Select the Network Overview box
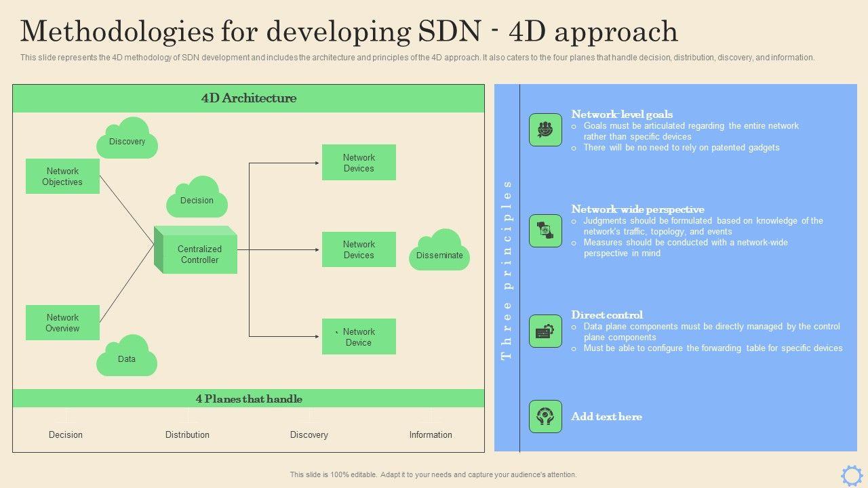Image resolution: width=868 pixels, height=488 pixels. tap(62, 323)
